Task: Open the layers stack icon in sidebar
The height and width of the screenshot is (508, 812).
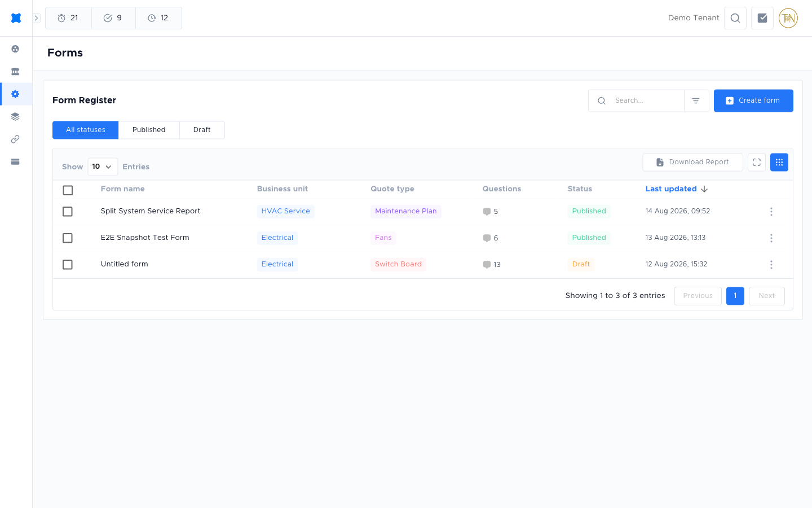Action: (15, 117)
